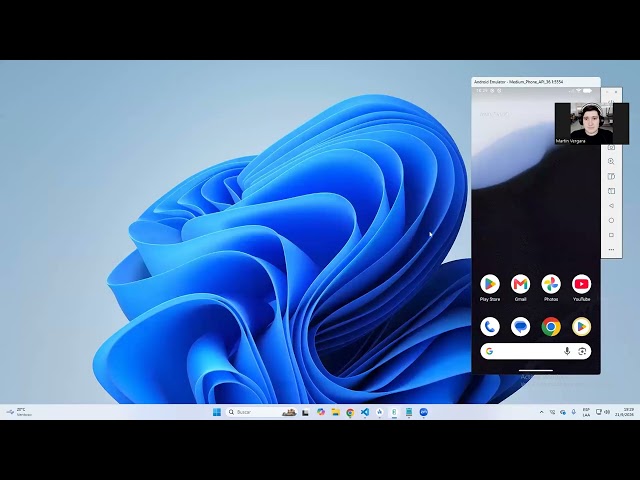The width and height of the screenshot is (640, 480).
Task: Launch Copilot from the taskbar
Action: coord(321,412)
